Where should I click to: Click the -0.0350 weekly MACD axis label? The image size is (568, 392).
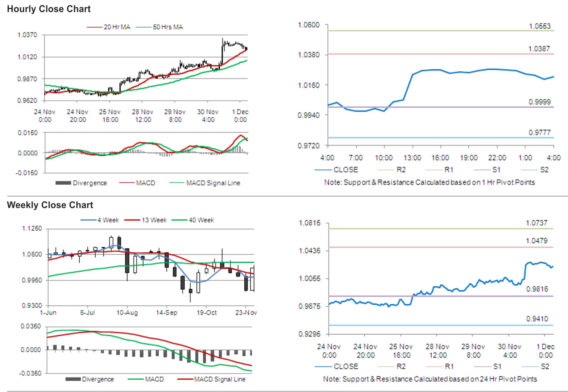(30, 373)
